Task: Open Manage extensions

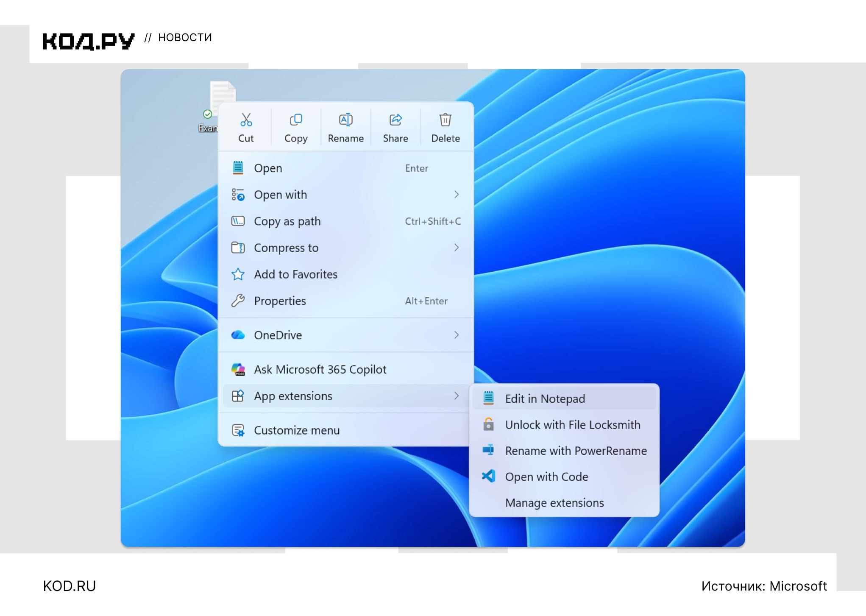Action: pyautogui.click(x=564, y=503)
